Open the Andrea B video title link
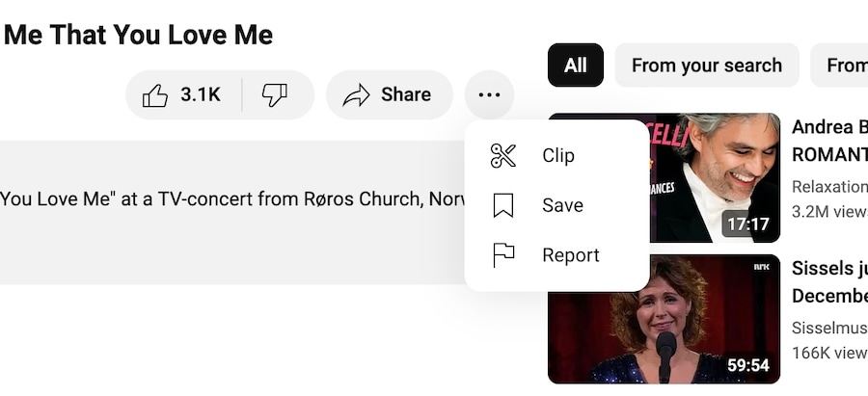 (x=829, y=141)
